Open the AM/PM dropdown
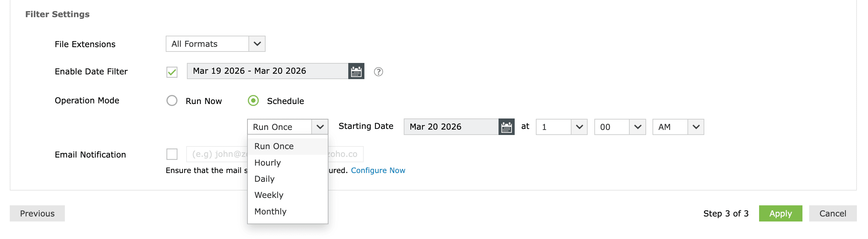This screenshot has height=239, width=868. [x=696, y=127]
